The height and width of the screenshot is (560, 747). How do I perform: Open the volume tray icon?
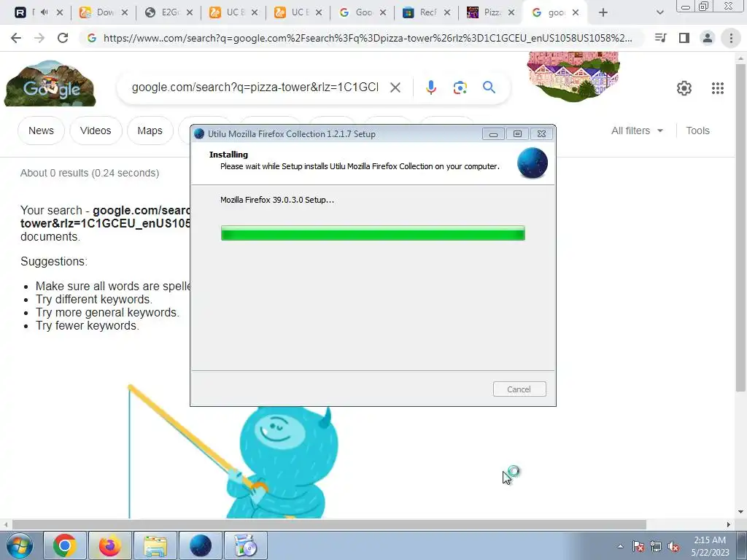tap(673, 546)
